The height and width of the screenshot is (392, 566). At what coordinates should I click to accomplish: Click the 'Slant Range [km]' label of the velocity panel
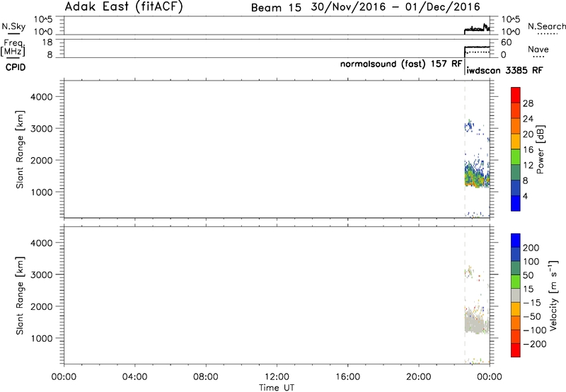point(20,296)
